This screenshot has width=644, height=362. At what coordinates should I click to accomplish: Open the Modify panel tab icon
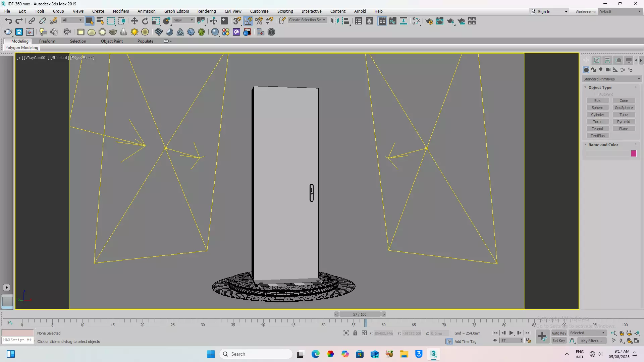click(596, 60)
